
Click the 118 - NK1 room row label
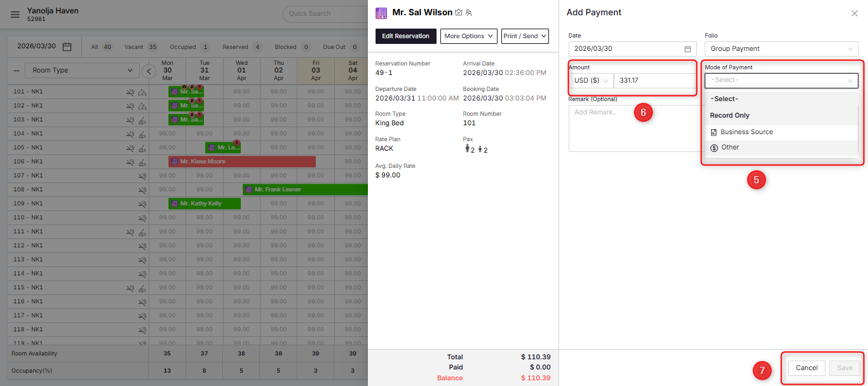point(28,329)
